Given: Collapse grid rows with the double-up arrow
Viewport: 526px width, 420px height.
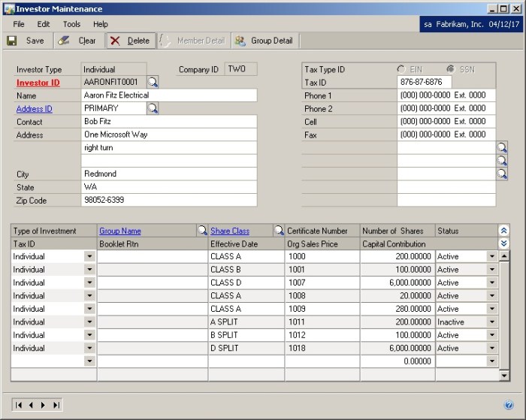Looking at the screenshot, I should [503, 231].
